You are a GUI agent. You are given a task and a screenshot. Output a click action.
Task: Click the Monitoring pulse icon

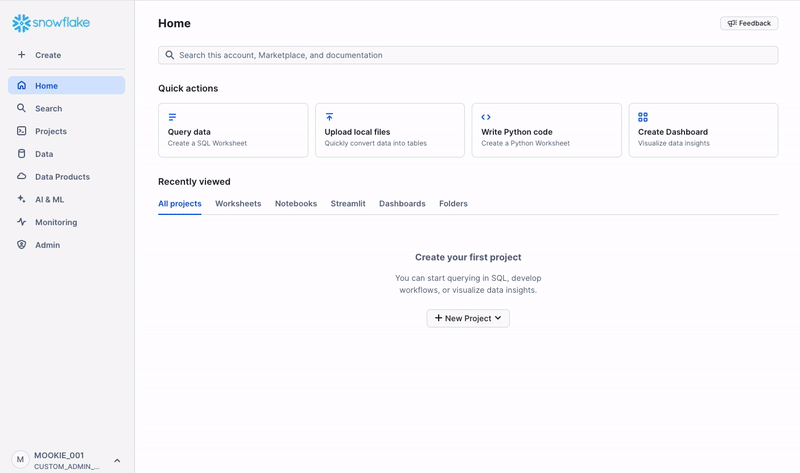[x=21, y=222]
